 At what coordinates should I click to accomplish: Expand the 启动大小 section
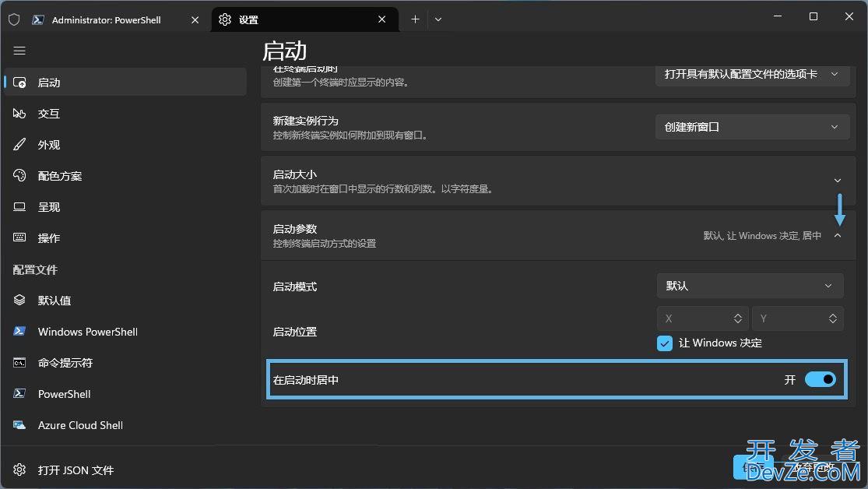point(837,181)
